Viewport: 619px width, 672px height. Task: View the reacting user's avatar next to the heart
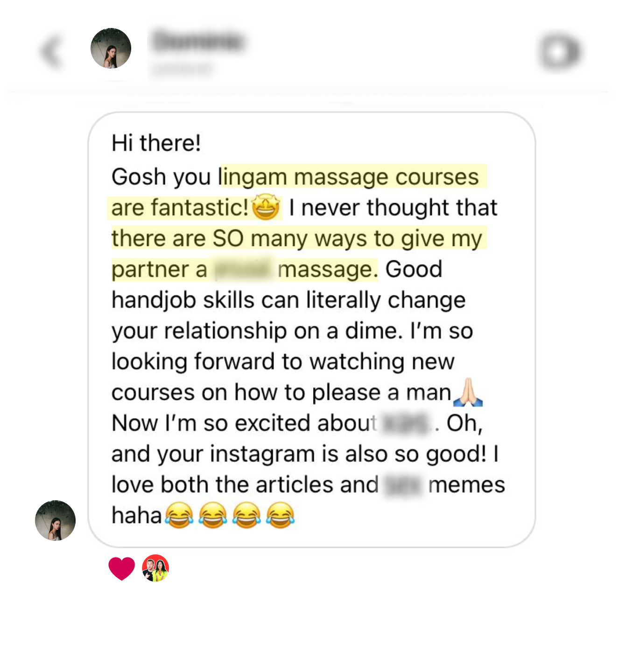point(155,568)
